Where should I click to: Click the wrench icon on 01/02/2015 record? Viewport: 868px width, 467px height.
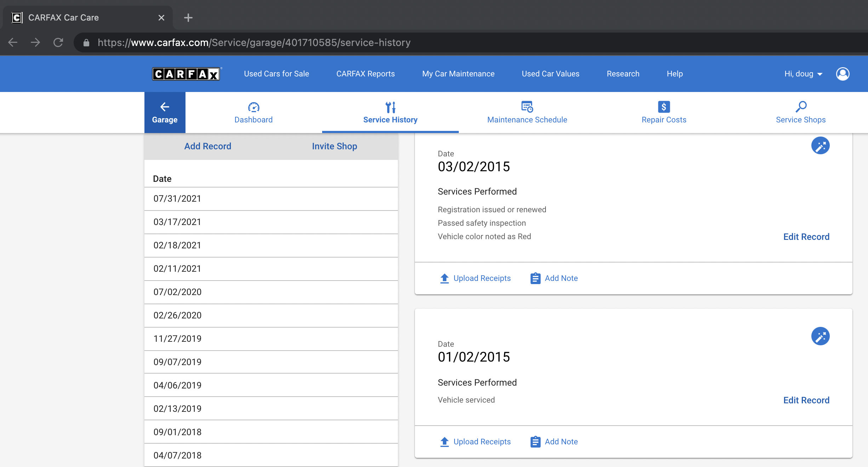[820, 336]
